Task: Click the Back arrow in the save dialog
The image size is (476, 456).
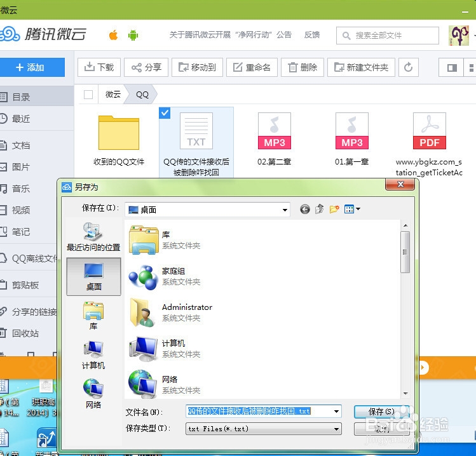Action: [x=305, y=209]
